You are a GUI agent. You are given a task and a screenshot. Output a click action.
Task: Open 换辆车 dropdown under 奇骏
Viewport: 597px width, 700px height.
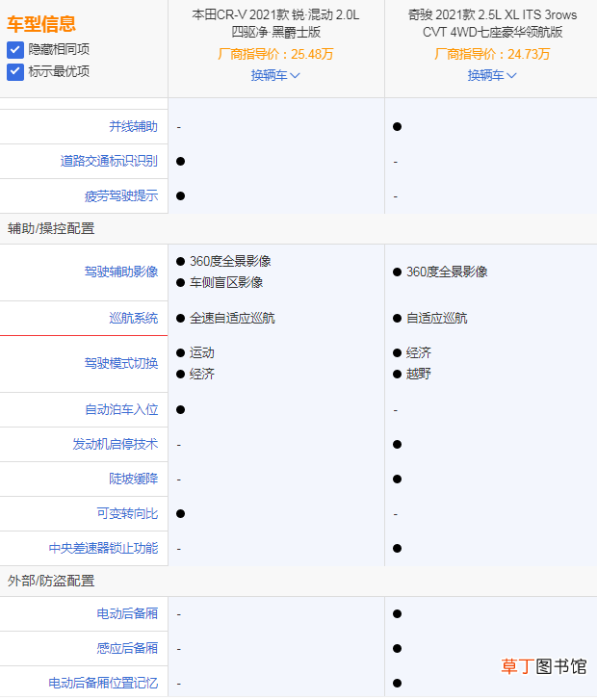[492, 75]
